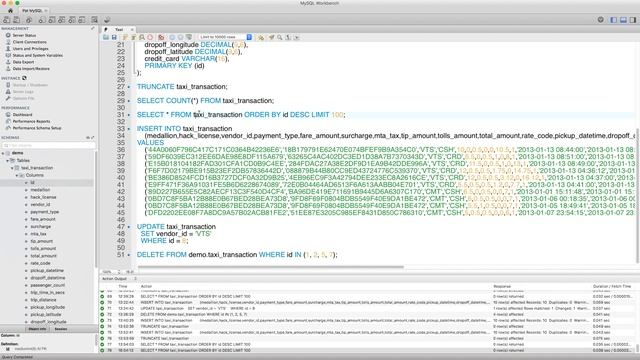Click the search table data toolbar icon
The height and width of the screenshot is (360, 640).
click(94, 20)
